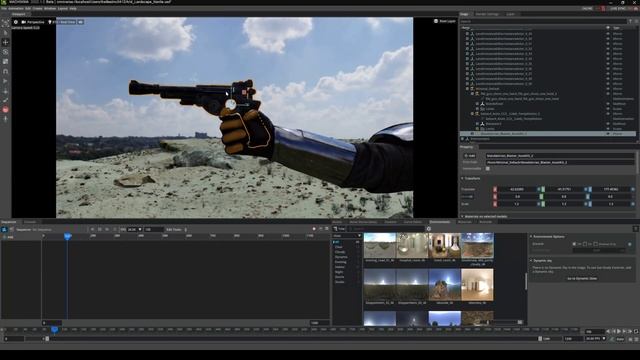Click the Sequencer tab
The image size is (640, 360).
[9, 222]
